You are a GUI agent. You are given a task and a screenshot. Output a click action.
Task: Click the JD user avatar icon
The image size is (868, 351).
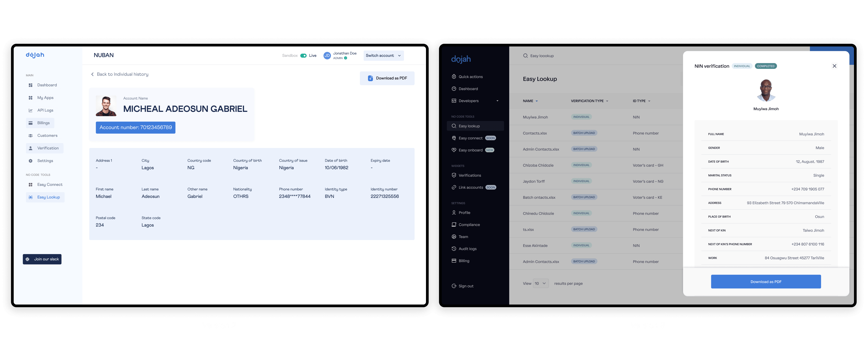tap(327, 56)
